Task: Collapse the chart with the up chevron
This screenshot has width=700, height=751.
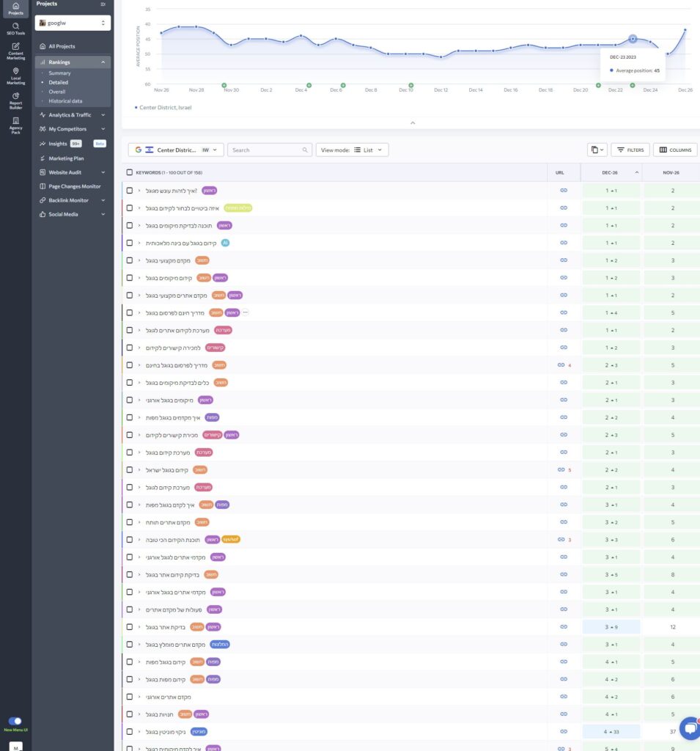Action: pyautogui.click(x=413, y=123)
